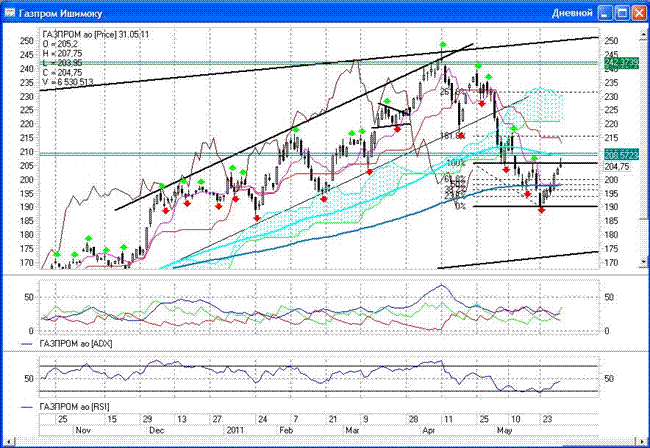The image size is (650, 448).
Task: Click the V = 6 530 513 volume value
Action: tap(68, 82)
